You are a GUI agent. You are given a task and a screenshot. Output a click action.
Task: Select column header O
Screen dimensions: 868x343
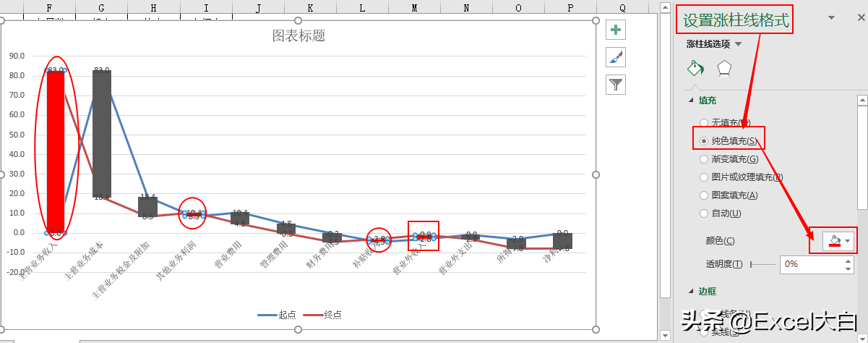518,8
